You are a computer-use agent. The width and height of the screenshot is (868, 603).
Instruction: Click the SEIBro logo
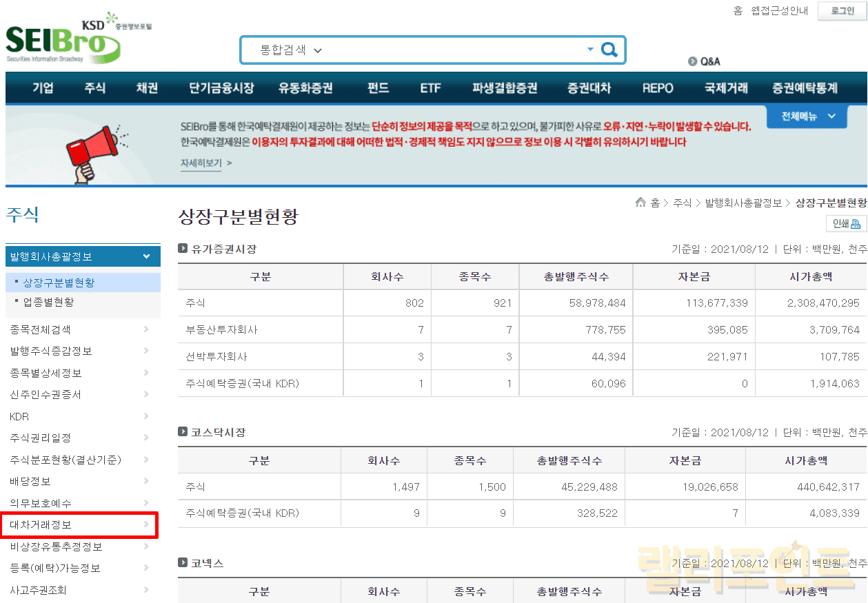pyautogui.click(x=63, y=41)
